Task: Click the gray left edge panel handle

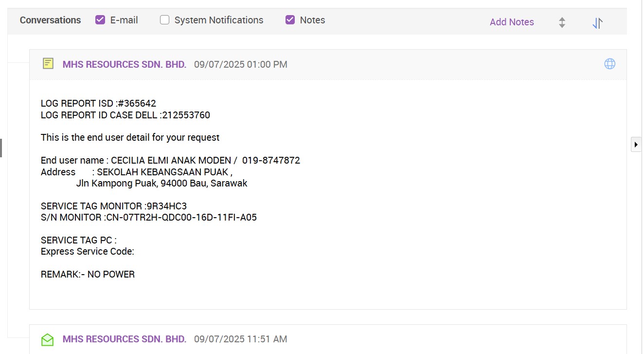Action: click(1, 148)
